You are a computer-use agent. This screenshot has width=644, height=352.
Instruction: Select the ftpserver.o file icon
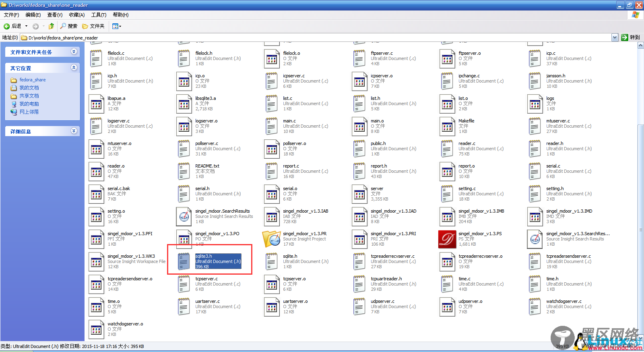447,59
